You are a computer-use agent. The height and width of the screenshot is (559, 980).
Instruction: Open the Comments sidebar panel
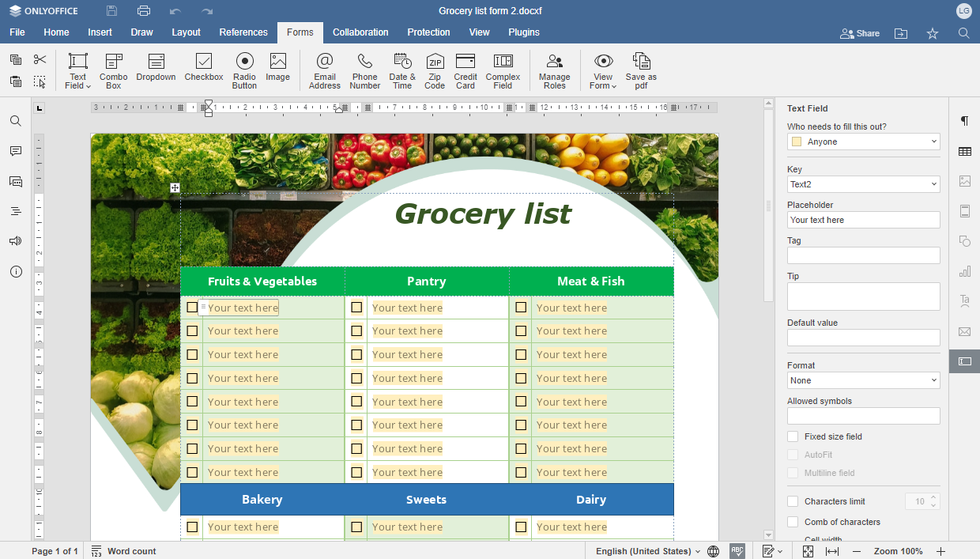click(16, 151)
